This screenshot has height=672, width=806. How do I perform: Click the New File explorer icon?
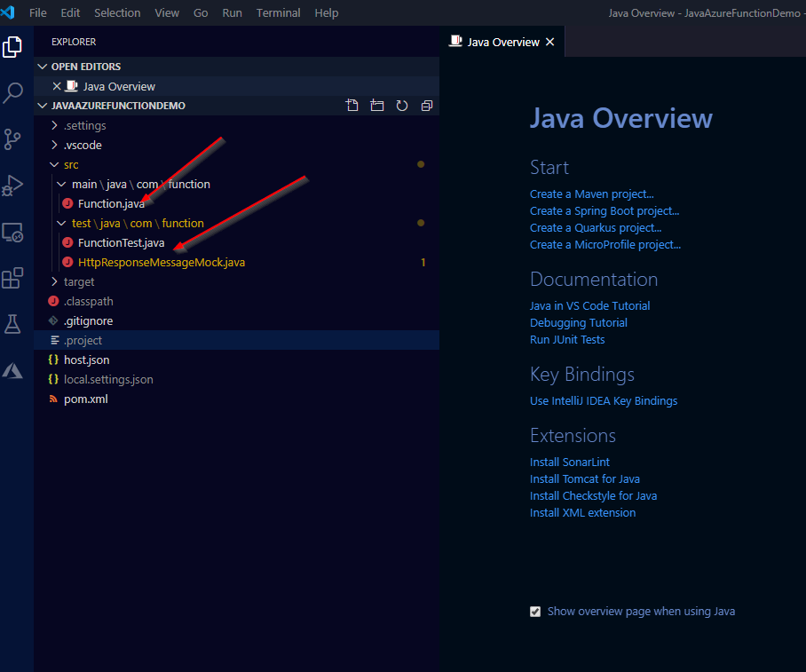coord(352,106)
